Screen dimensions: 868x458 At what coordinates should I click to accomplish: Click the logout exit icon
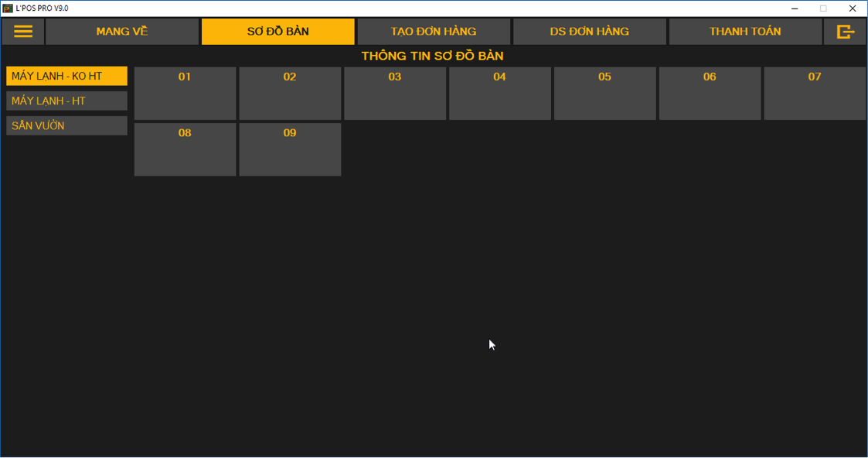(x=845, y=32)
